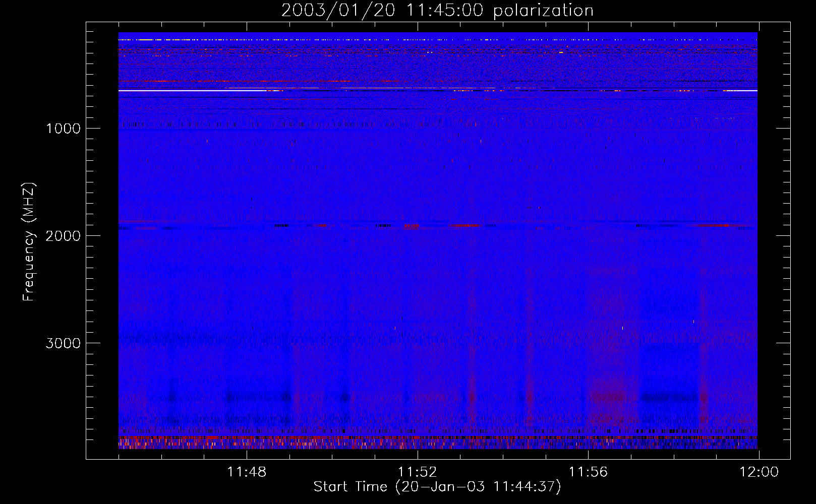
Task: Select the 2000 frequency tick label
Action: click(63, 236)
